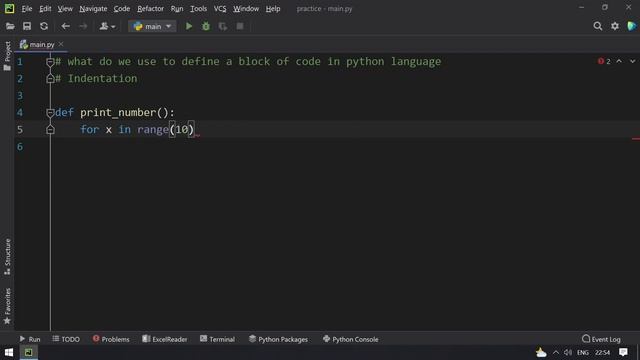
Task: Open the Terminal tool window
Action: (217, 339)
